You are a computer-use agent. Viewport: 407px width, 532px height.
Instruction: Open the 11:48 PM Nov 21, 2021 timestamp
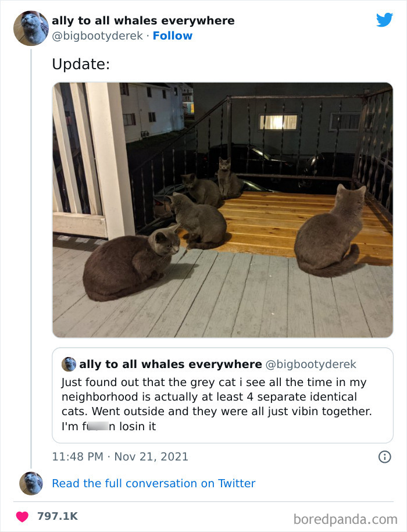pyautogui.click(x=120, y=456)
